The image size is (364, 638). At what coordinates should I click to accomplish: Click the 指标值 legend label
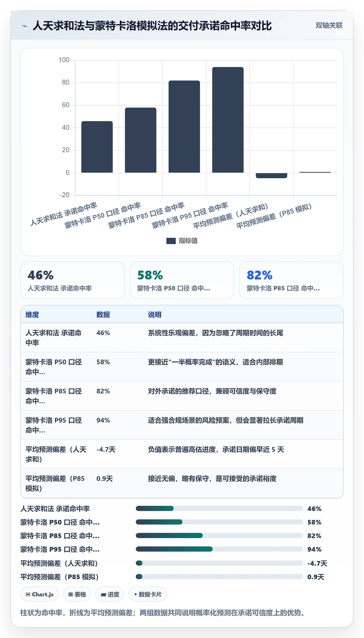(188, 241)
